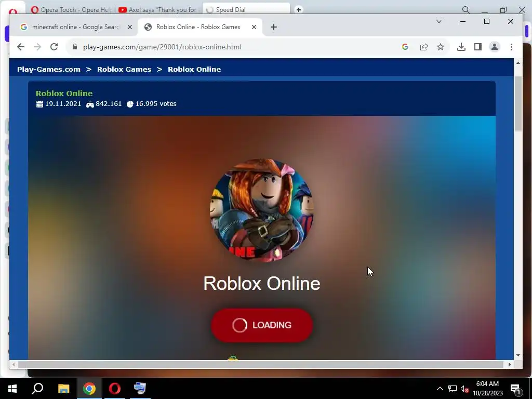Close the minecraft online Google Search tab
The width and height of the screenshot is (532, 399).
point(129,27)
